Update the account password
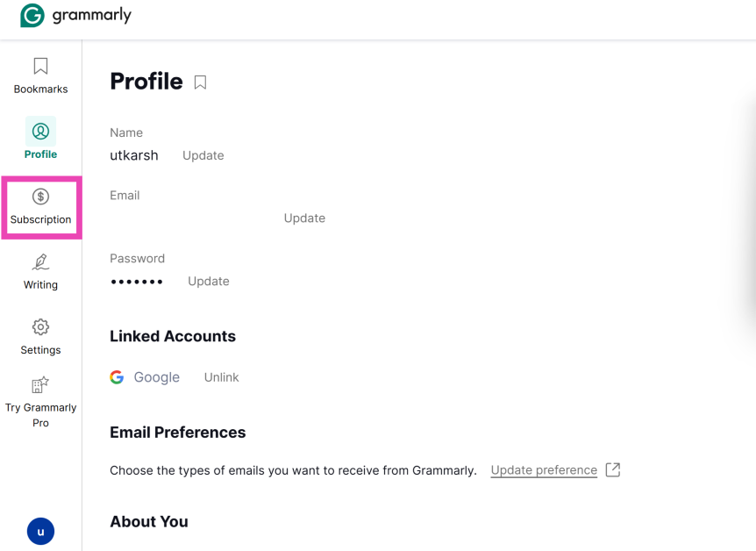Screen dimensions: 756x551 pyautogui.click(x=209, y=282)
